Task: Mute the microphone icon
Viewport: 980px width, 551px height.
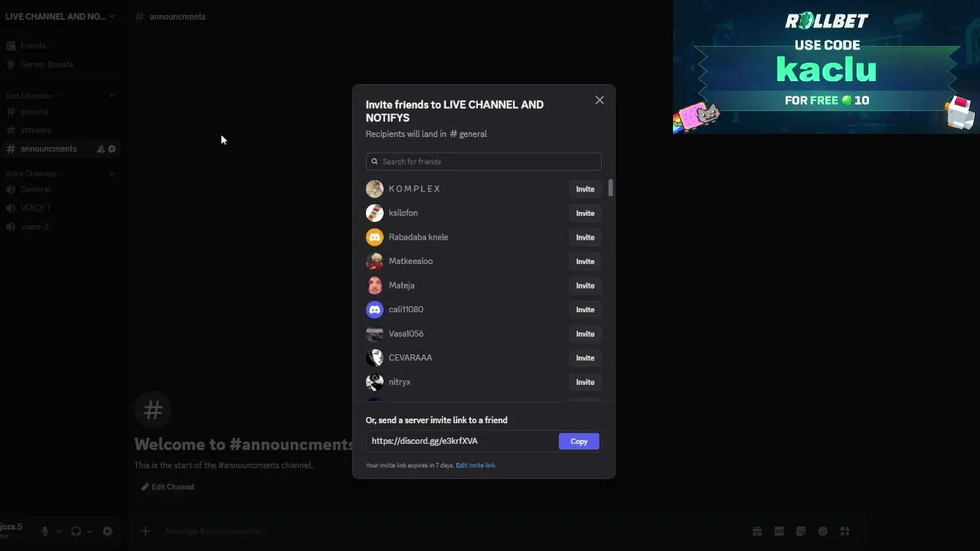Action: coord(45,531)
